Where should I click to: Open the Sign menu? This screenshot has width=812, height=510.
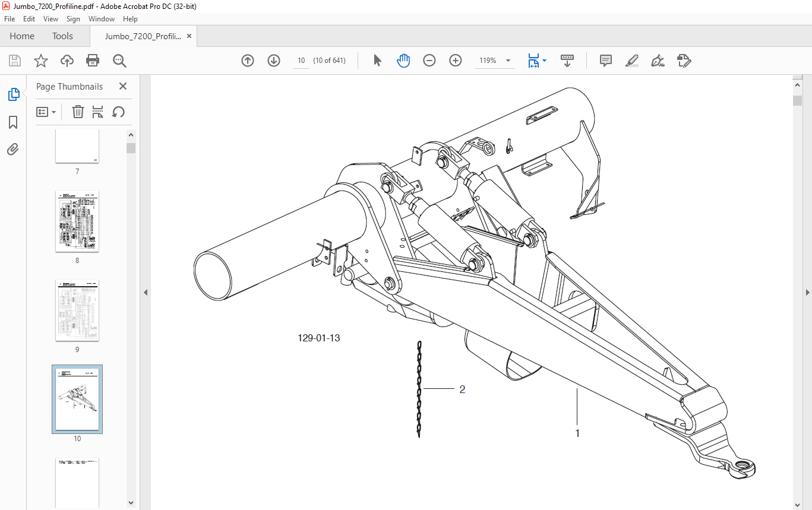click(x=73, y=19)
